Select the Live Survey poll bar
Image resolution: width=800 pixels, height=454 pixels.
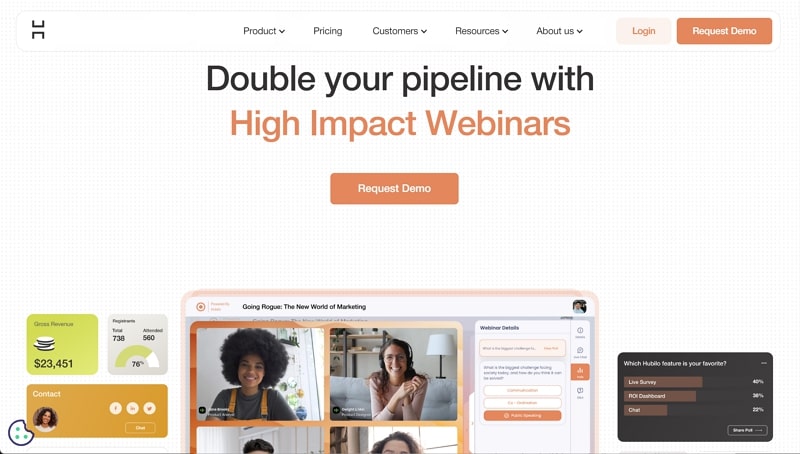663,382
